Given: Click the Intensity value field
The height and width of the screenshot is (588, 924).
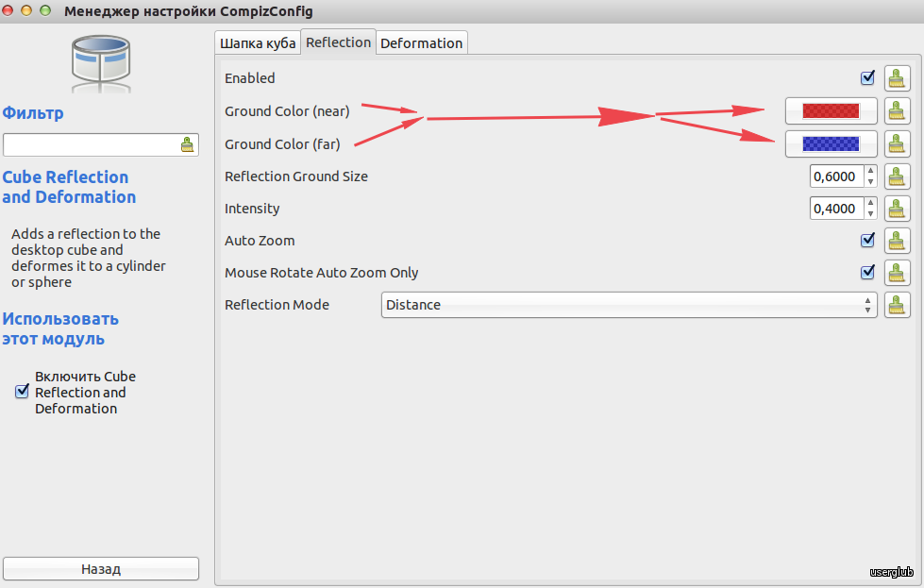Looking at the screenshot, I should pos(837,209).
